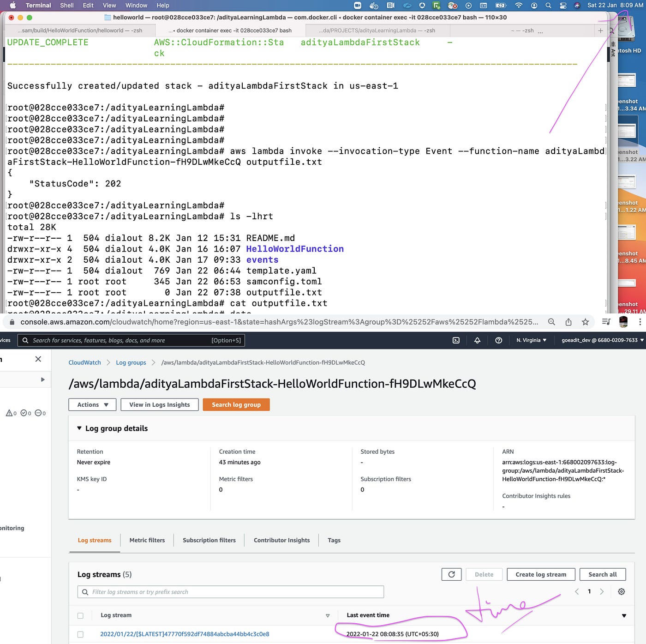Go to previous page of log streams

[x=577, y=591]
